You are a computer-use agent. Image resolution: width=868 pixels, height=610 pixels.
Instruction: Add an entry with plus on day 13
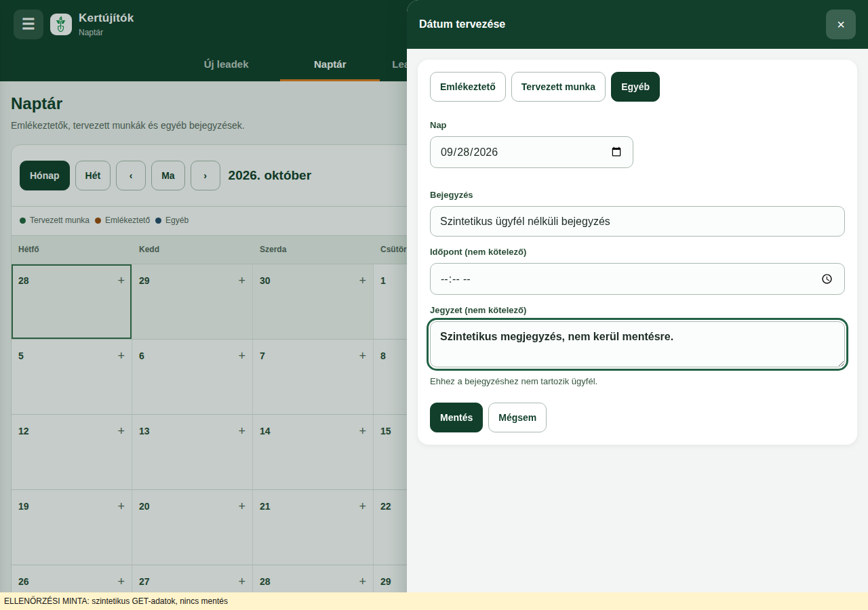click(242, 430)
